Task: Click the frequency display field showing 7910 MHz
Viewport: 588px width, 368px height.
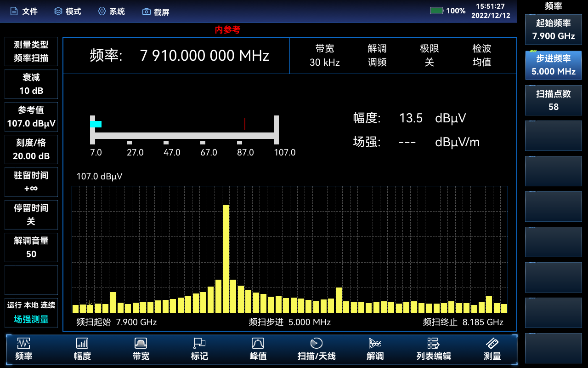Action: [176, 55]
